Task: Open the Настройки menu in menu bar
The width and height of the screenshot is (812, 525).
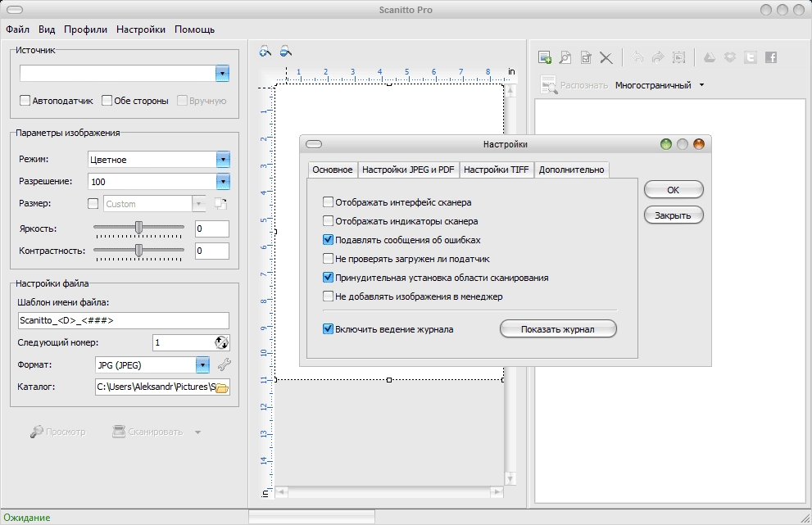Action: pos(141,29)
